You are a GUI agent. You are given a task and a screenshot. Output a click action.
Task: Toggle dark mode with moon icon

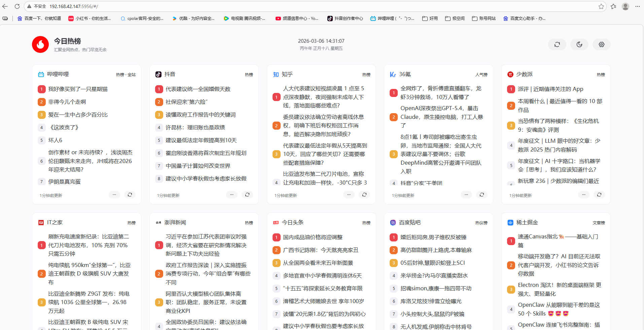[579, 44]
